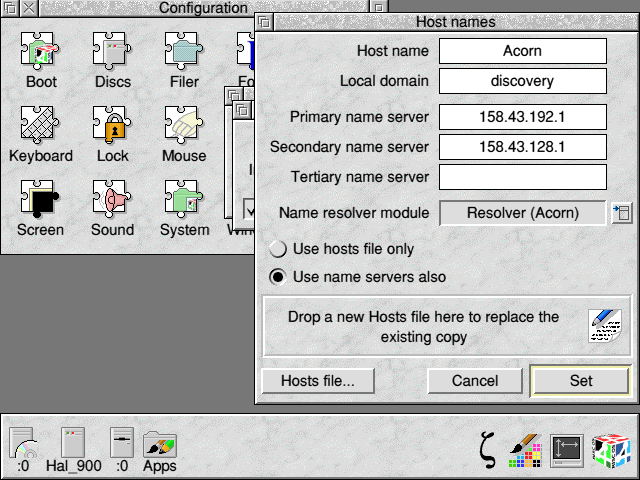640x480 pixels.
Task: Open the Paint application icon on the icon bar
Action: click(526, 451)
